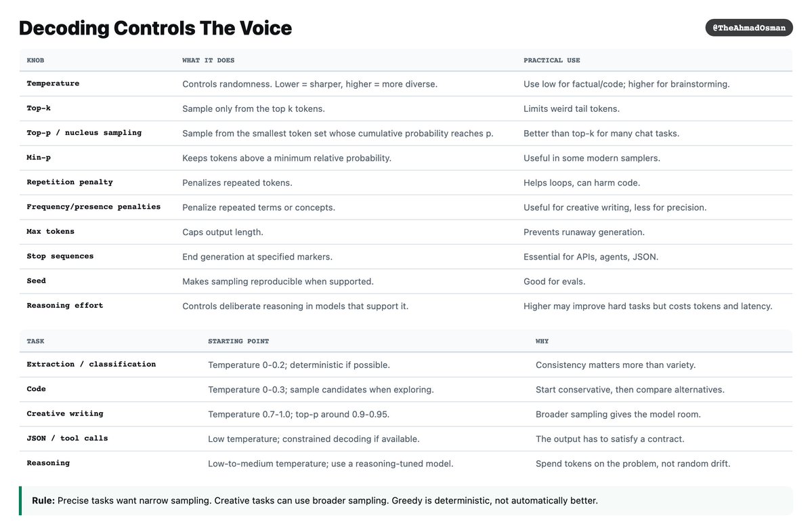This screenshot has width=812, height=532.
Task: Select the Max tokens row label
Action: [x=50, y=232]
